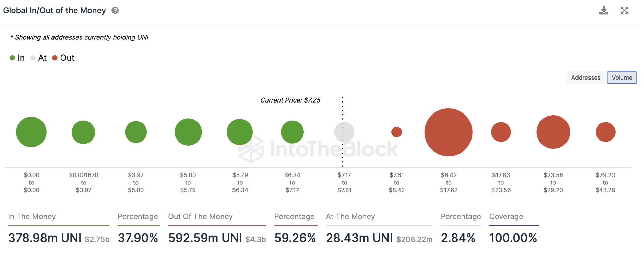The width and height of the screenshot is (644, 253).
Task: Click the gray At-the-money bubble
Action: (344, 132)
